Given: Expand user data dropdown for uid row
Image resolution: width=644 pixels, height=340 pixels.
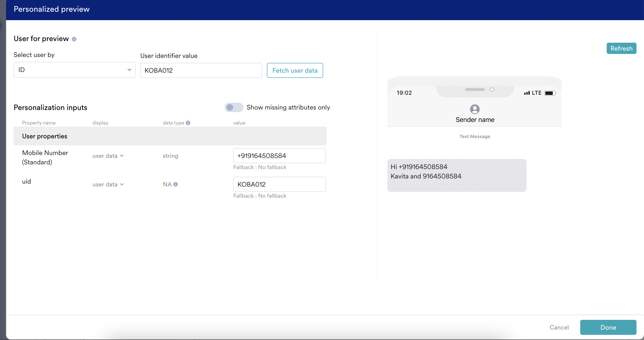Looking at the screenshot, I should pyautogui.click(x=108, y=184).
